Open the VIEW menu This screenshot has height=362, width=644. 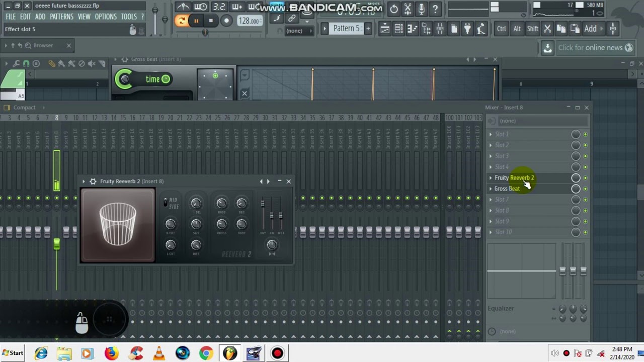point(84,17)
